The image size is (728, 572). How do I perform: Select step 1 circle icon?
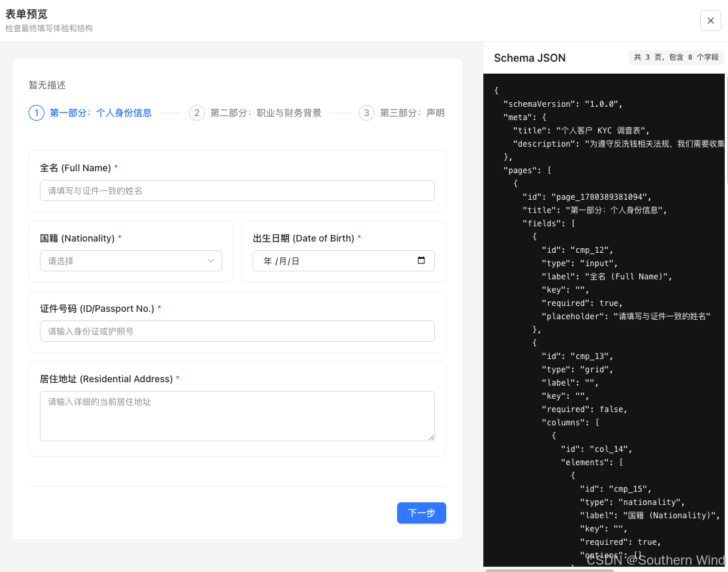(x=36, y=113)
